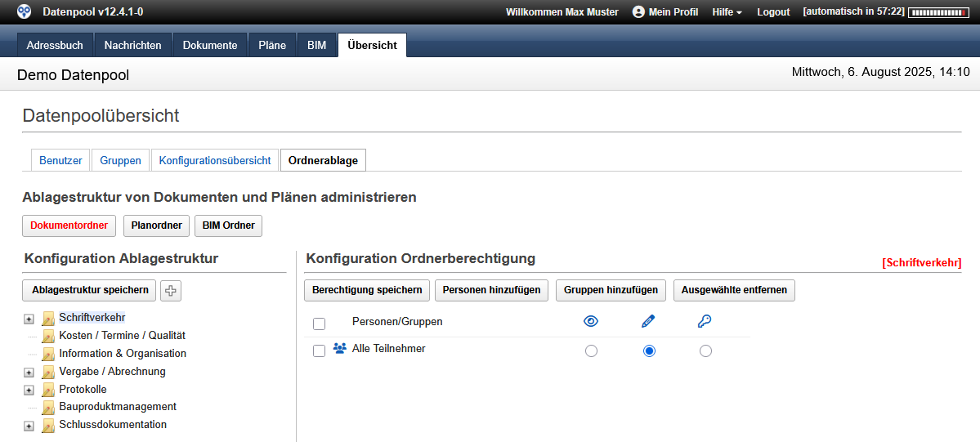The width and height of the screenshot is (980, 442).
Task: Click the Schriftverkehr folder icon
Action: click(x=48, y=318)
